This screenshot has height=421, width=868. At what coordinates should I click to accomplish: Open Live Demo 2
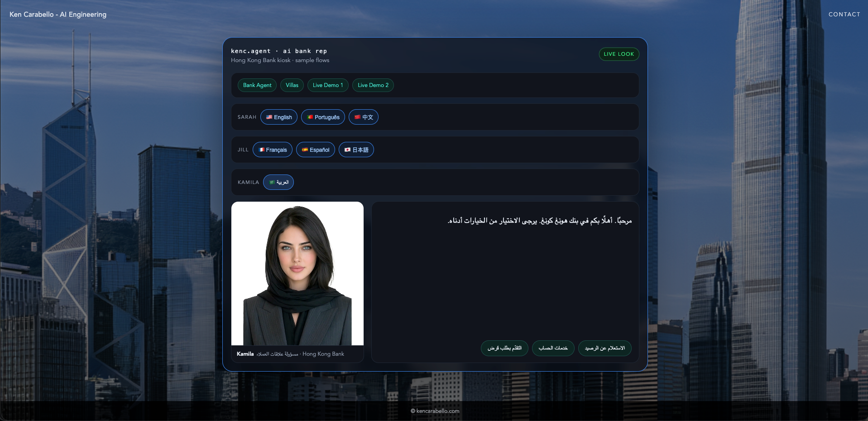click(373, 85)
